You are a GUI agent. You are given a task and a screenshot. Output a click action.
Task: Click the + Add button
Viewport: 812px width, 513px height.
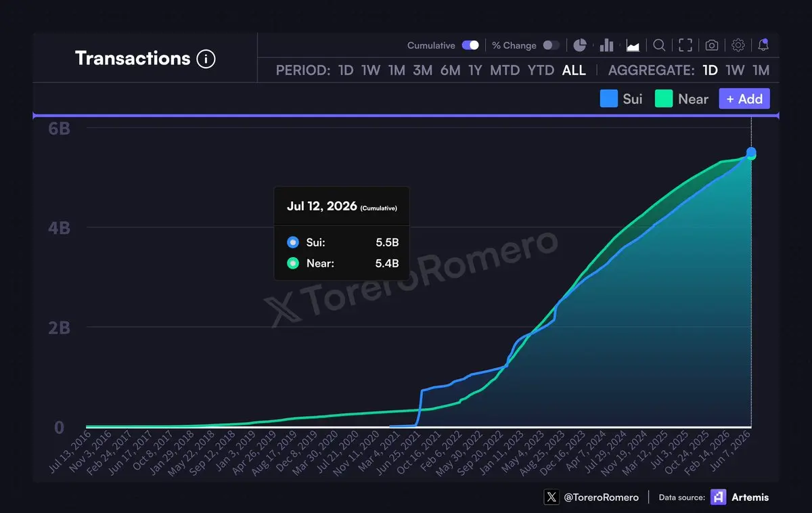tap(744, 99)
